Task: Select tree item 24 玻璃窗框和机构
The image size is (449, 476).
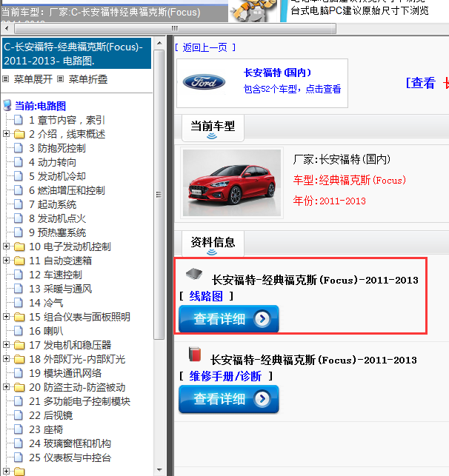Action: [70, 443]
